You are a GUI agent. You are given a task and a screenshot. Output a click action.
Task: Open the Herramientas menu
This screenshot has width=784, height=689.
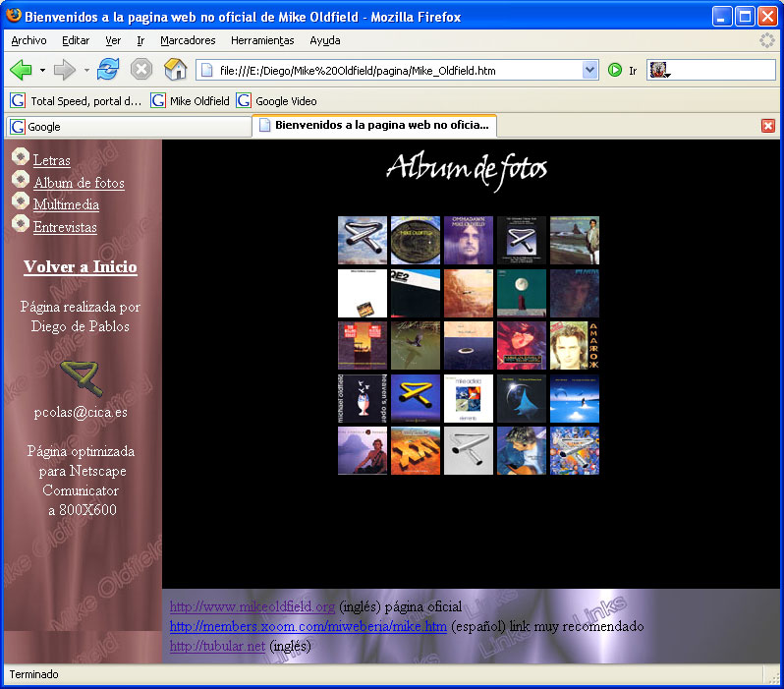click(x=262, y=40)
